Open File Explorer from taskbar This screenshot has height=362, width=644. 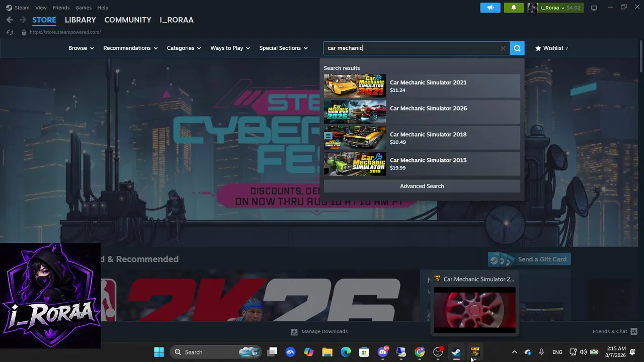(328, 352)
